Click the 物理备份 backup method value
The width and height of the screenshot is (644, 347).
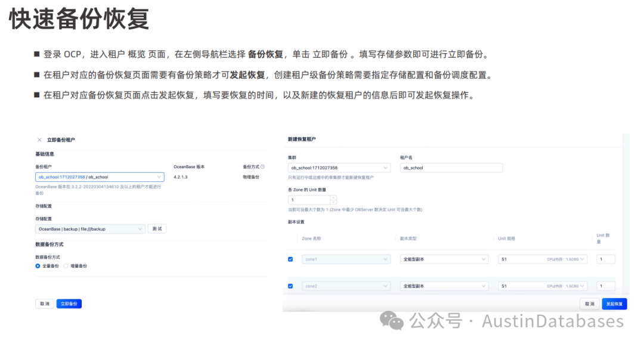(x=251, y=177)
